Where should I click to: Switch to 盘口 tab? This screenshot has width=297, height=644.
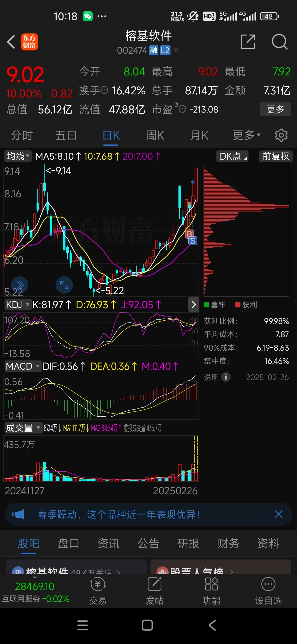[x=68, y=543]
